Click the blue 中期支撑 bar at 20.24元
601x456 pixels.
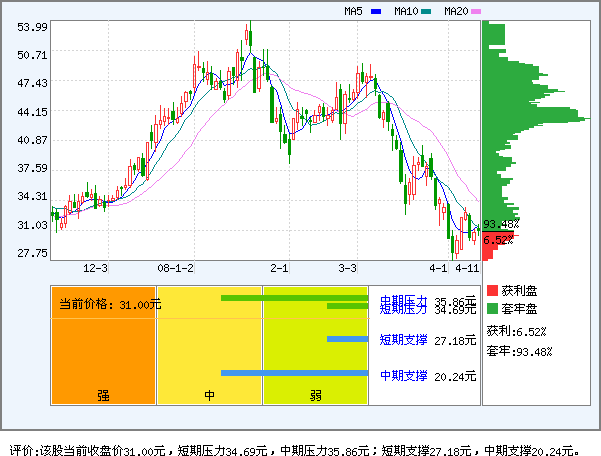coord(294,374)
